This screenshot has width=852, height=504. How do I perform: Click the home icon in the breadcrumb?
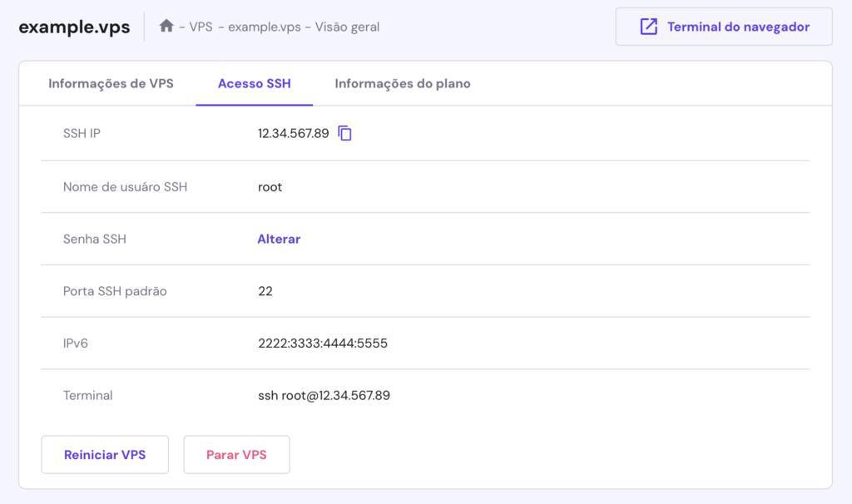(x=165, y=26)
